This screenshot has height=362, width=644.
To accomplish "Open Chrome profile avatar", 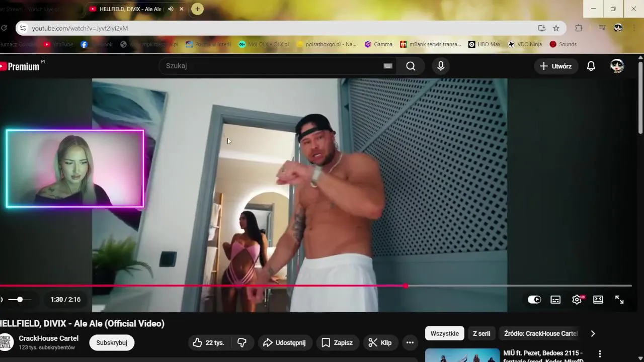I will point(618,28).
